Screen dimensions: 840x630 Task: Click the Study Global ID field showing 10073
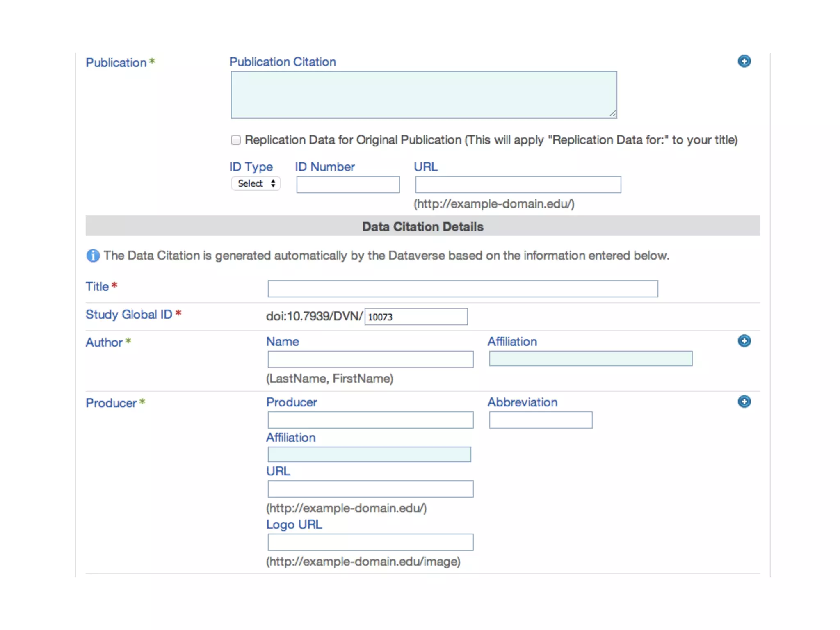coord(415,317)
